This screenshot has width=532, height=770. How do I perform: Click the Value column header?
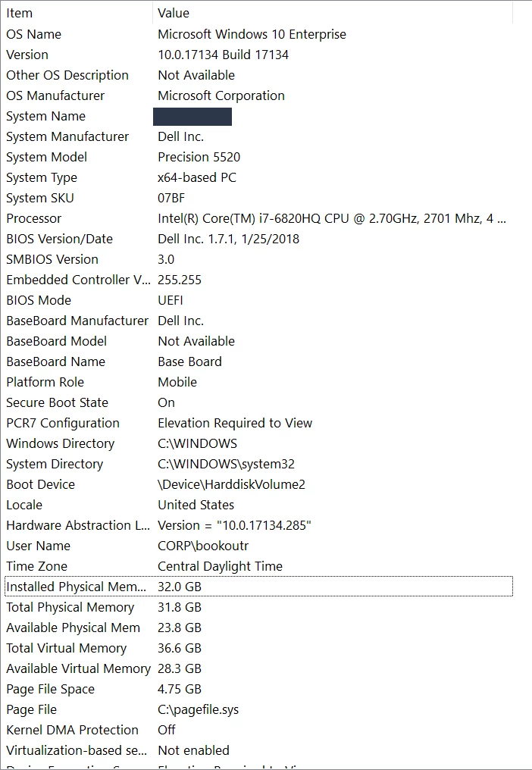click(x=333, y=13)
